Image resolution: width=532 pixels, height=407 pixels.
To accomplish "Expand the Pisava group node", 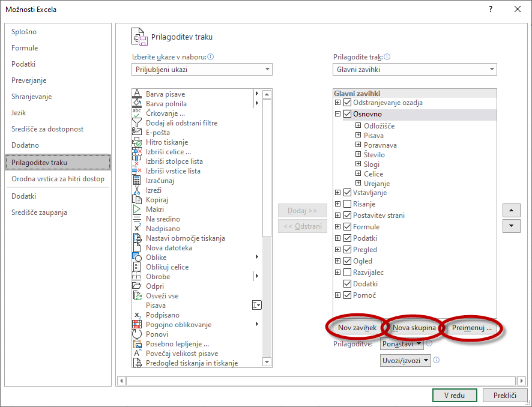I will (358, 135).
